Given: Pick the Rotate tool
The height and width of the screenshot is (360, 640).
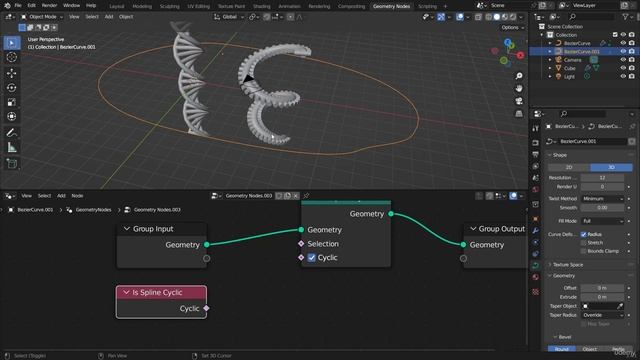Looking at the screenshot, I should point(12,88).
